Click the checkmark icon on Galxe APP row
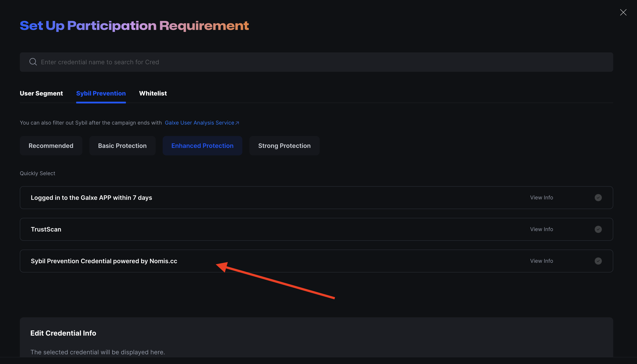The height and width of the screenshot is (364, 637). (x=598, y=197)
